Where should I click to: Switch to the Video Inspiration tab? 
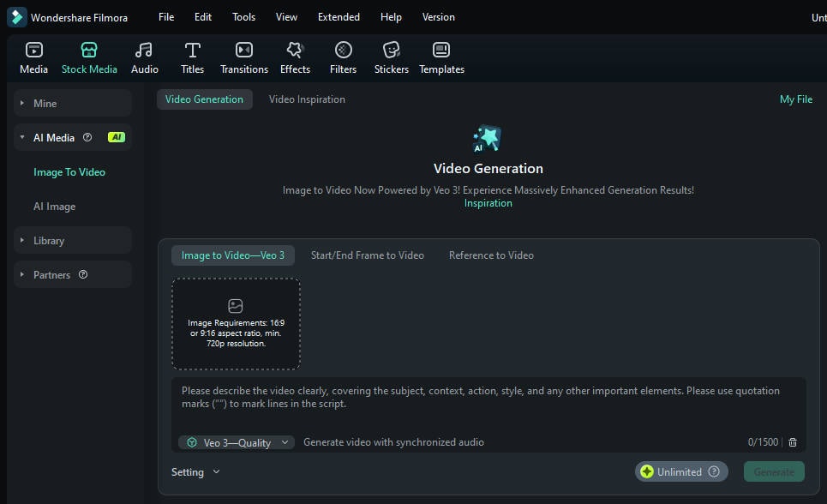pyautogui.click(x=307, y=99)
